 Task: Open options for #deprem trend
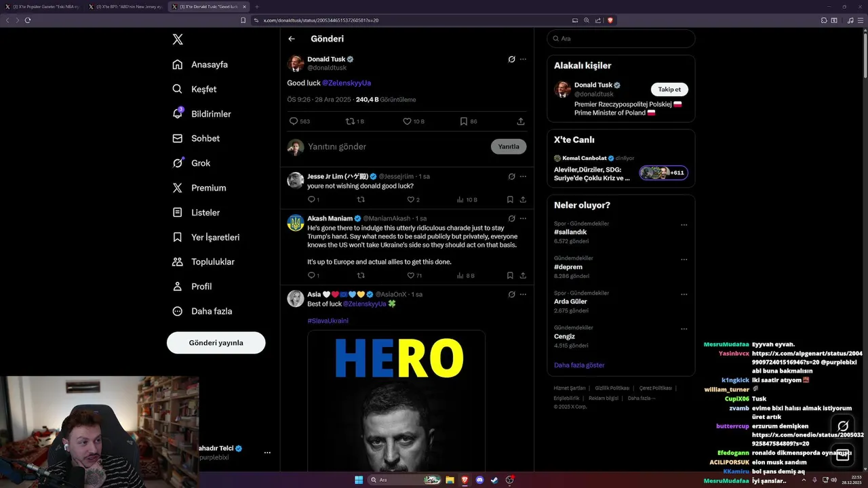click(684, 259)
